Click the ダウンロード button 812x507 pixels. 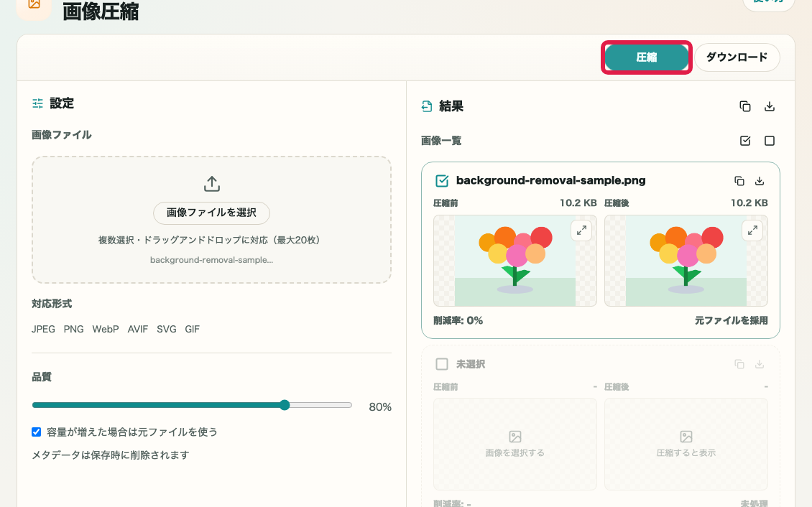737,57
